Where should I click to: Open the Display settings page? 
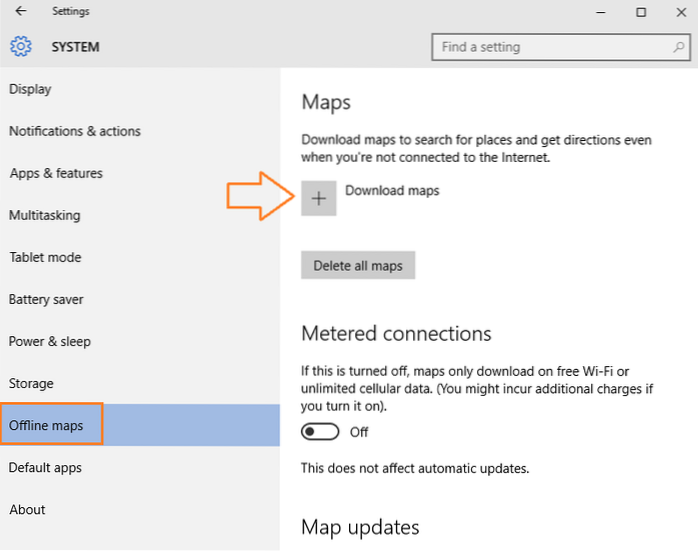coord(30,89)
